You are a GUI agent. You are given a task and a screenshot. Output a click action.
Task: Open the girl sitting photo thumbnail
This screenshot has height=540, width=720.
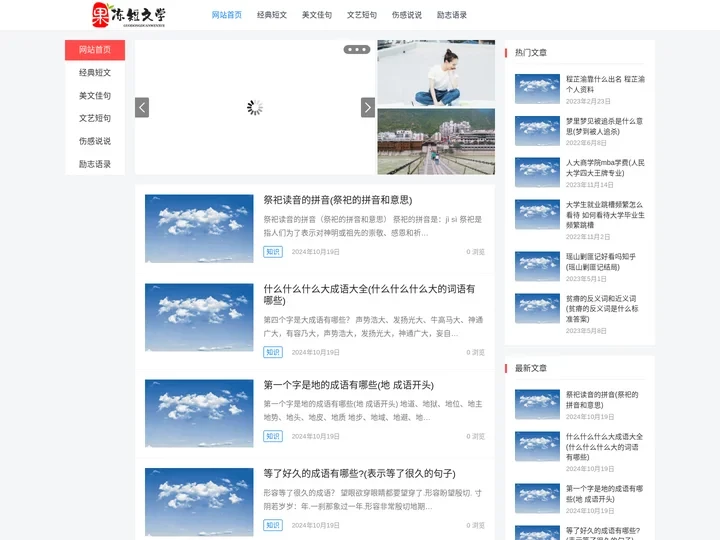(436, 73)
